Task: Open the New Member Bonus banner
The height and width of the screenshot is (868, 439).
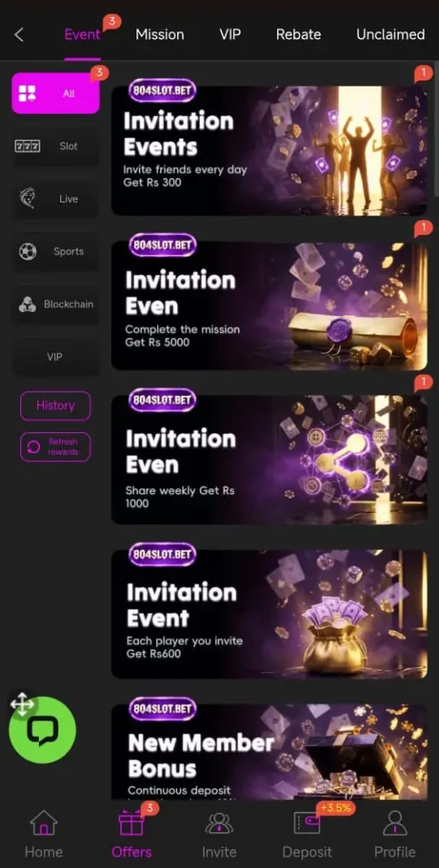Action: tap(269, 751)
